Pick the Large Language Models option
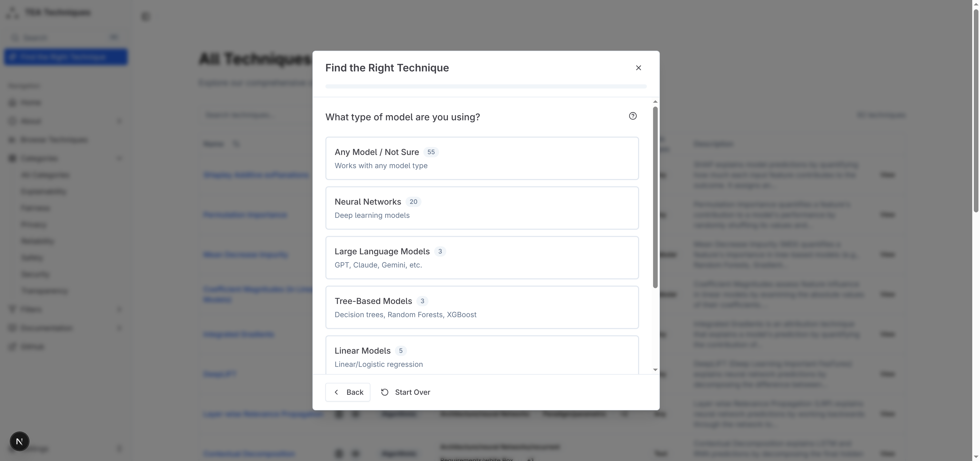This screenshot has width=980, height=461. 482,258
